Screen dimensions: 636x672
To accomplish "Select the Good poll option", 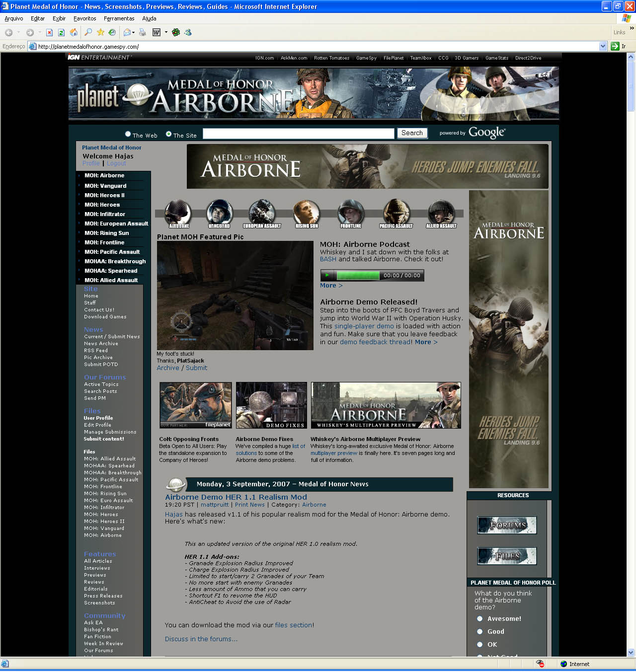I will point(480,632).
